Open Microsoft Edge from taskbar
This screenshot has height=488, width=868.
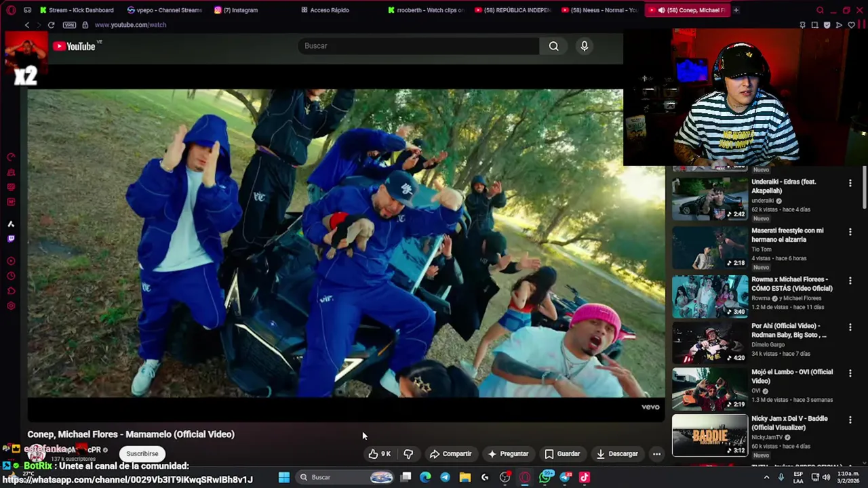point(425,477)
